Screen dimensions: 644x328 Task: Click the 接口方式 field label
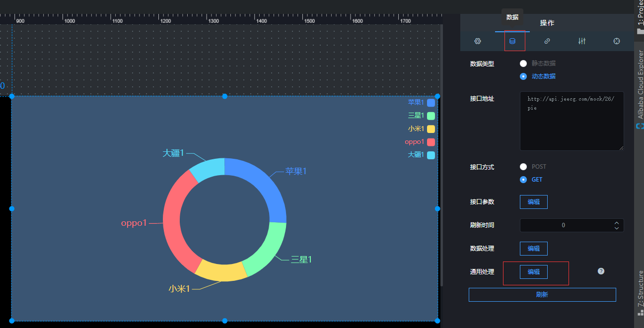click(x=482, y=167)
